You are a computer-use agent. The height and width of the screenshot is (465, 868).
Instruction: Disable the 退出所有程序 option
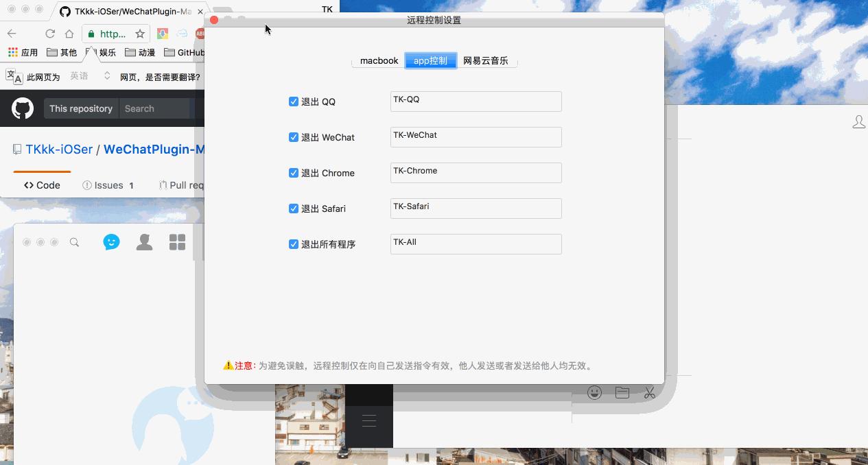tap(293, 243)
